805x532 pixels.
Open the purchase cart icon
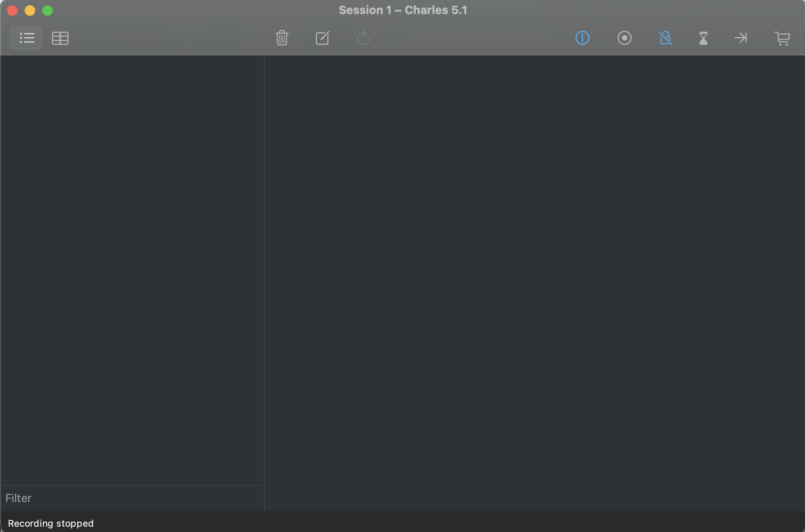click(x=782, y=38)
